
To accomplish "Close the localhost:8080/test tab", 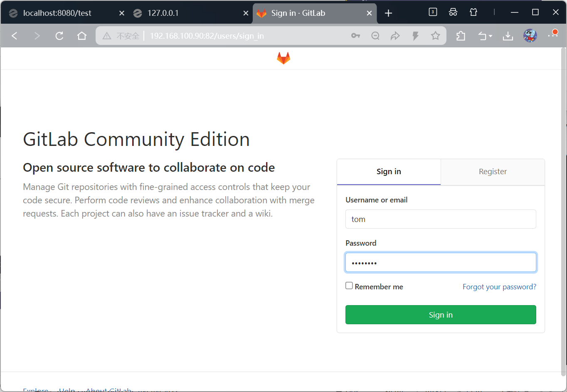I will point(122,13).
